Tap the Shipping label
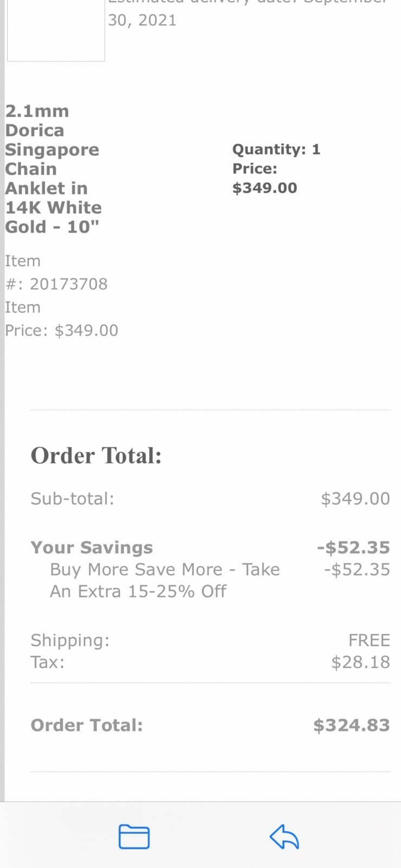401x868 pixels. 70,640
